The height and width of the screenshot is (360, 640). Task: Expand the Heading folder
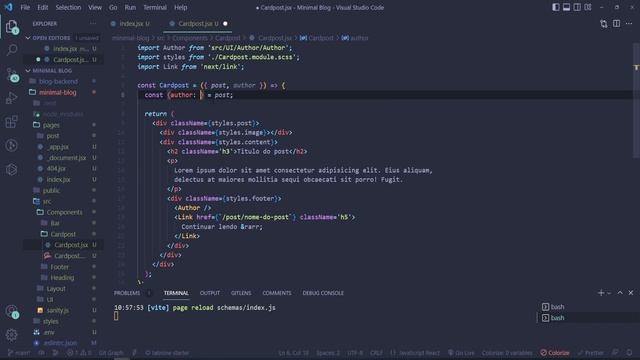click(62, 278)
